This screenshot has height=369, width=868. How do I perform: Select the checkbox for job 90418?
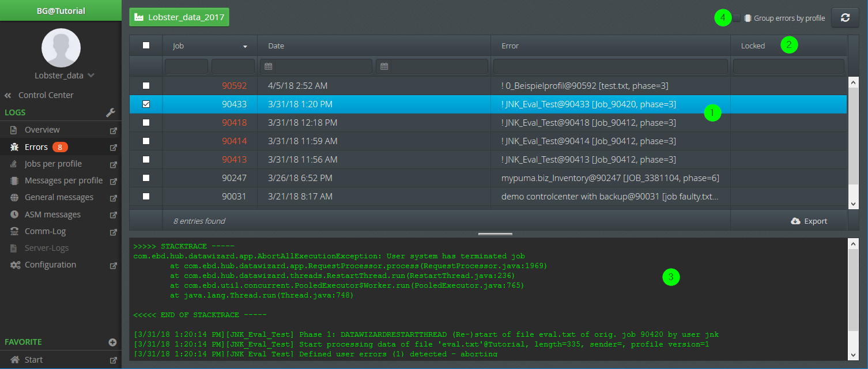pos(146,122)
